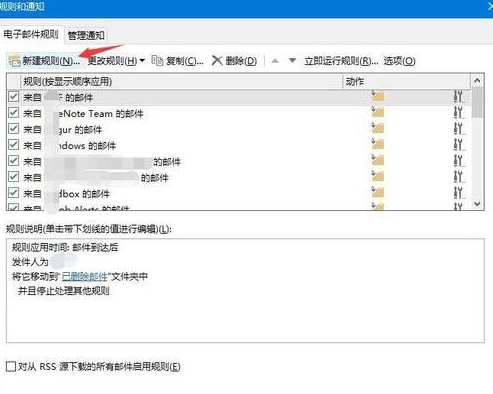Click the new rule envelope icon
This screenshot has width=493, height=394.
click(15, 62)
